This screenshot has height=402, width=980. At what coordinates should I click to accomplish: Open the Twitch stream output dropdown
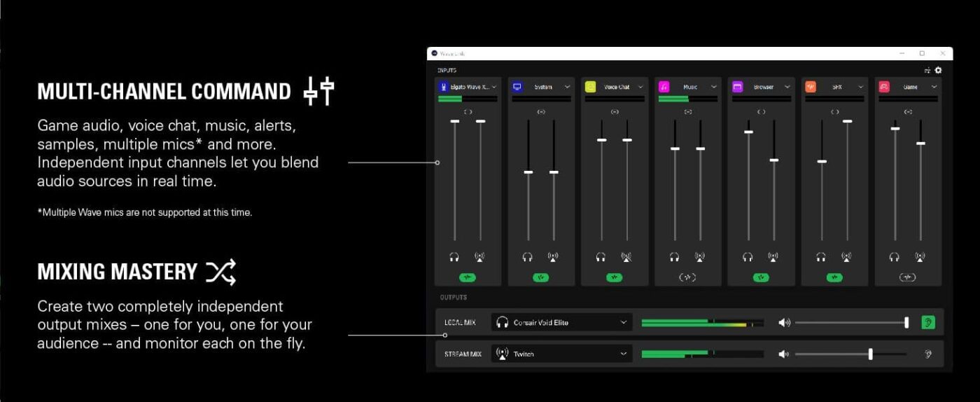561,354
